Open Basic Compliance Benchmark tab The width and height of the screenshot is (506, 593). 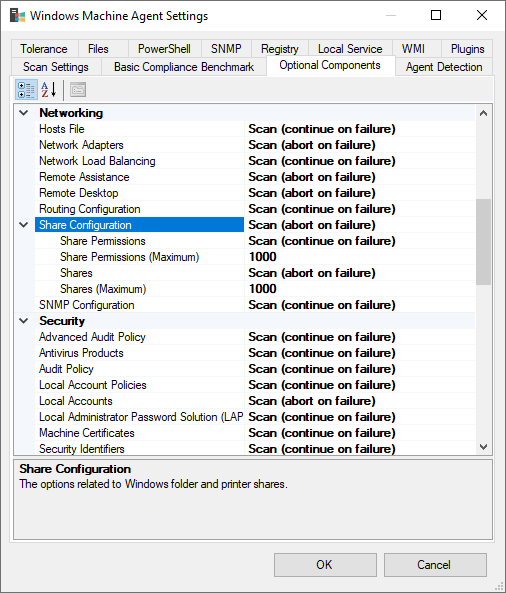[x=184, y=67]
